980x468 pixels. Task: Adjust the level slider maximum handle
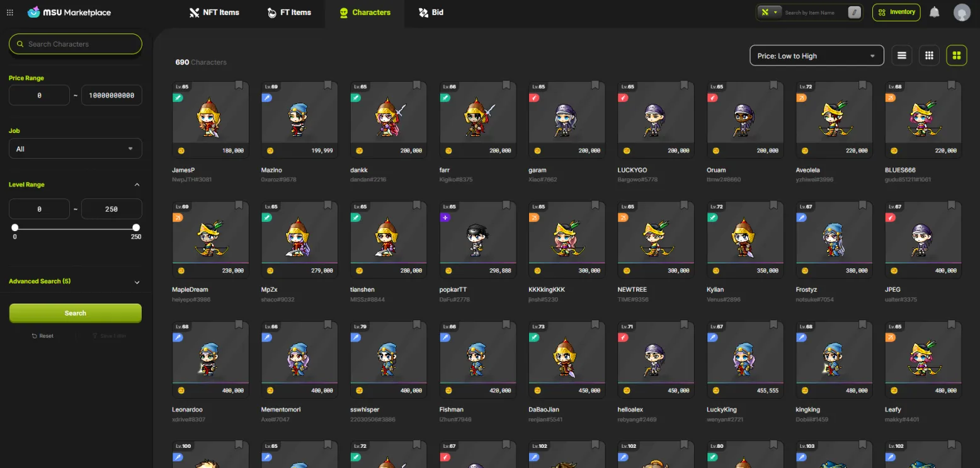tap(136, 227)
